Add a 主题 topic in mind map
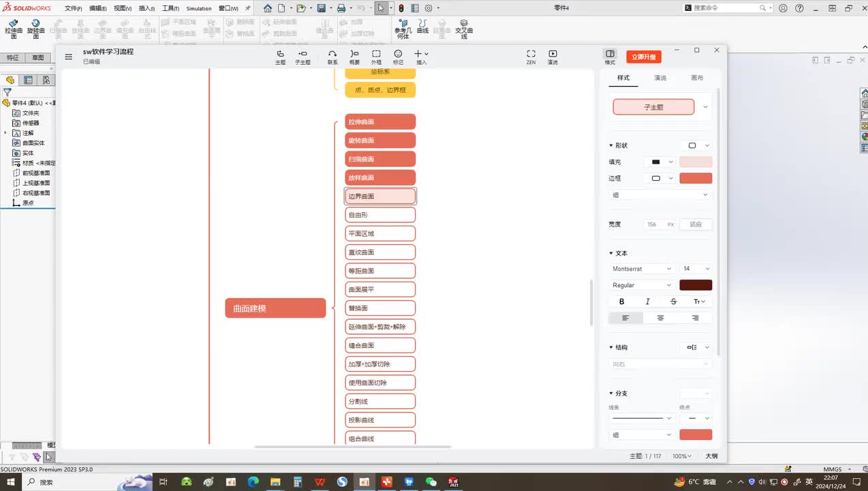This screenshot has width=868, height=491. (280, 57)
